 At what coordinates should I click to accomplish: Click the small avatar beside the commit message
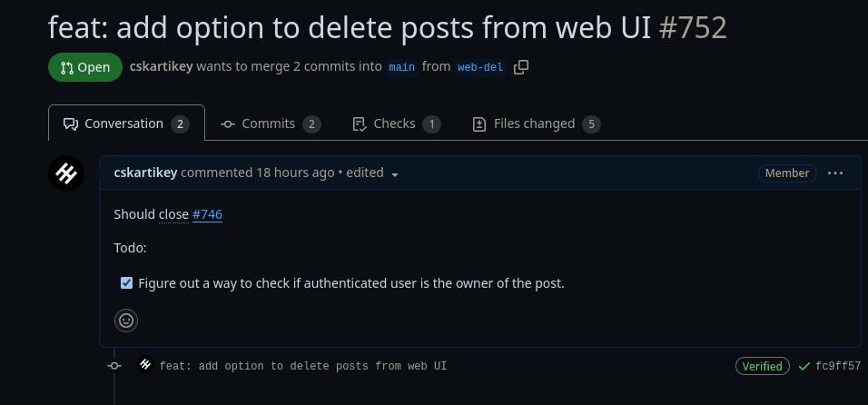pos(144,365)
